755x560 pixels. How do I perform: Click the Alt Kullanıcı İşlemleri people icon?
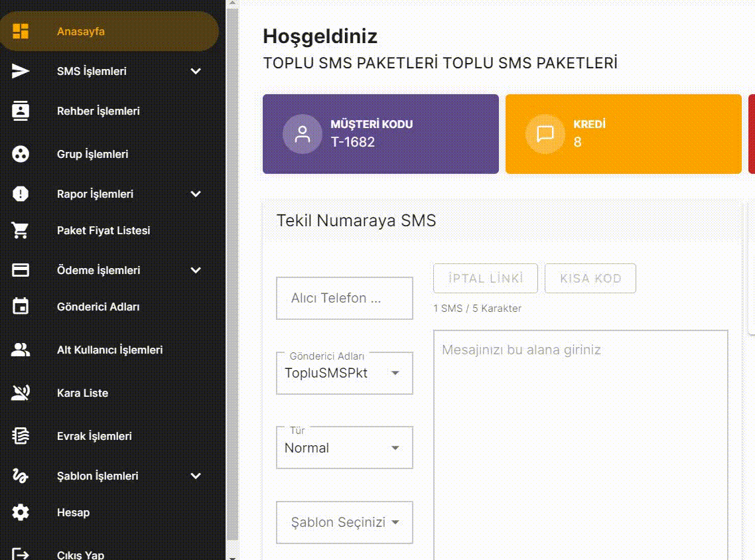[x=20, y=350]
